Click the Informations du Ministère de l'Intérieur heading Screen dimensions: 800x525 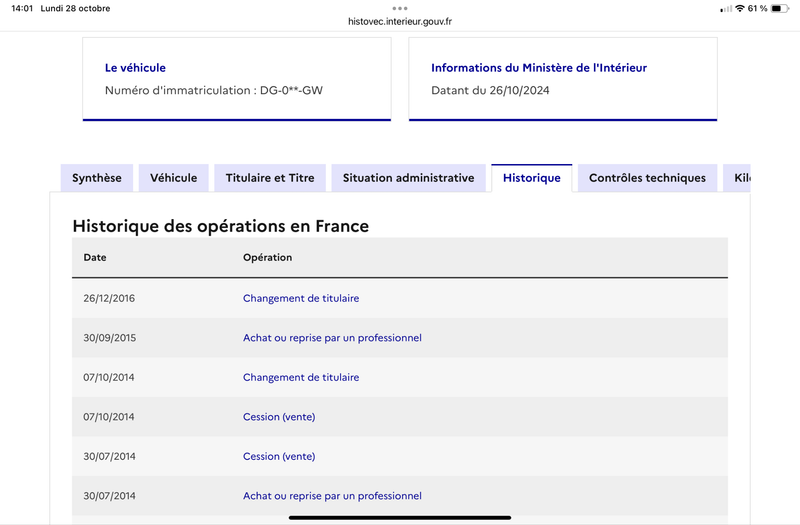(539, 68)
